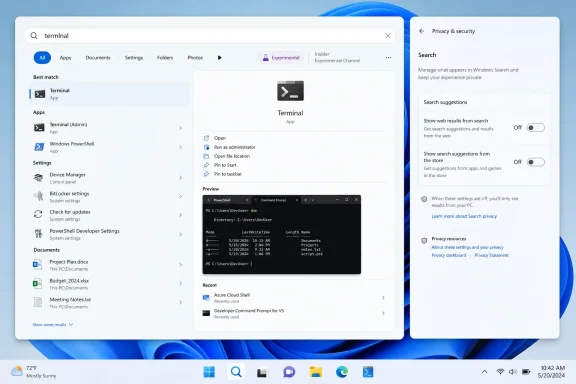Expand Windows PowerShell result chevron
This screenshot has height=384, width=576.
tap(180, 147)
